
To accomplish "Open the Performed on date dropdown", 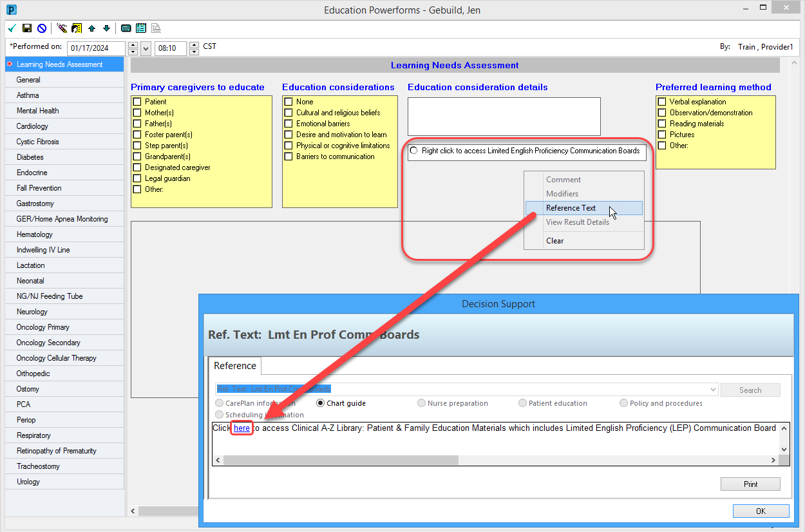I will pyautogui.click(x=146, y=48).
